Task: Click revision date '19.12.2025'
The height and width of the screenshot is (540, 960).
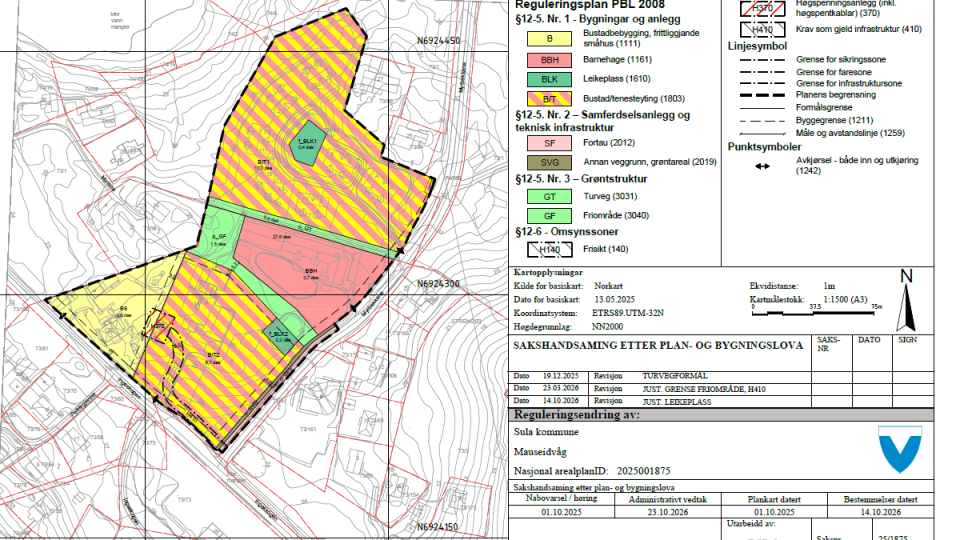Action: coord(560,376)
